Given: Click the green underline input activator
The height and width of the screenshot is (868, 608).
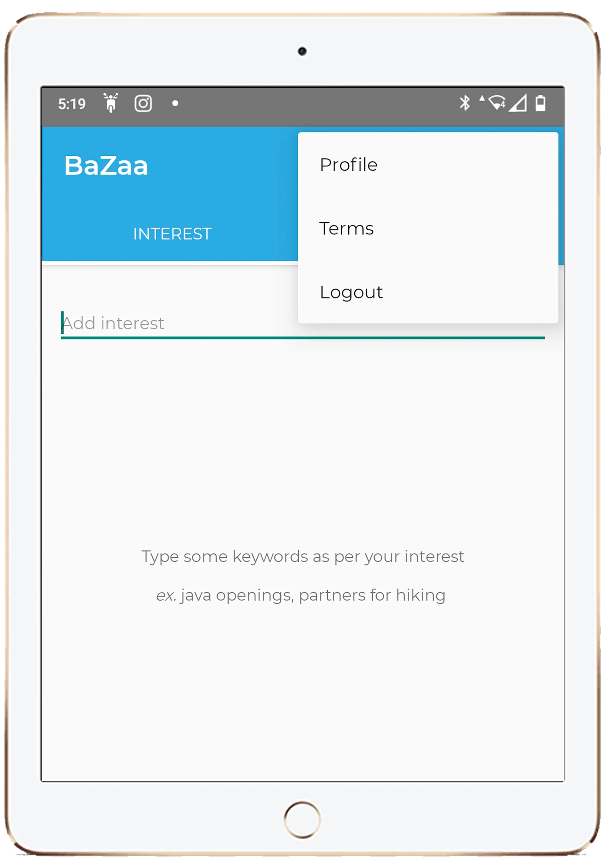Looking at the screenshot, I should pos(304,322).
